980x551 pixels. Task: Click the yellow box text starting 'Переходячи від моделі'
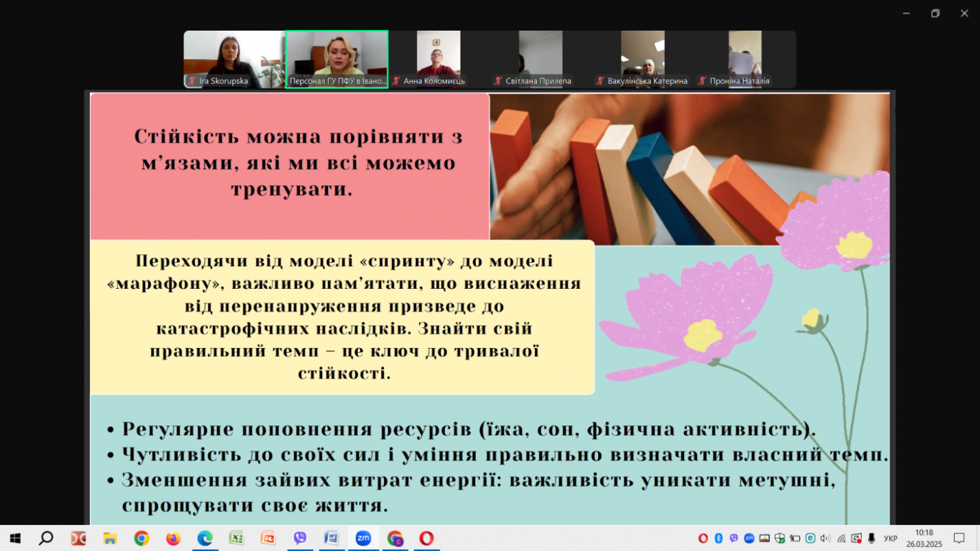coord(344,317)
